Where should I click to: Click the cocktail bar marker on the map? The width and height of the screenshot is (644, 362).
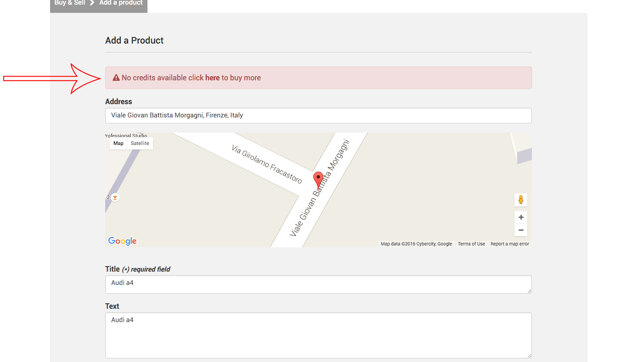[115, 198]
